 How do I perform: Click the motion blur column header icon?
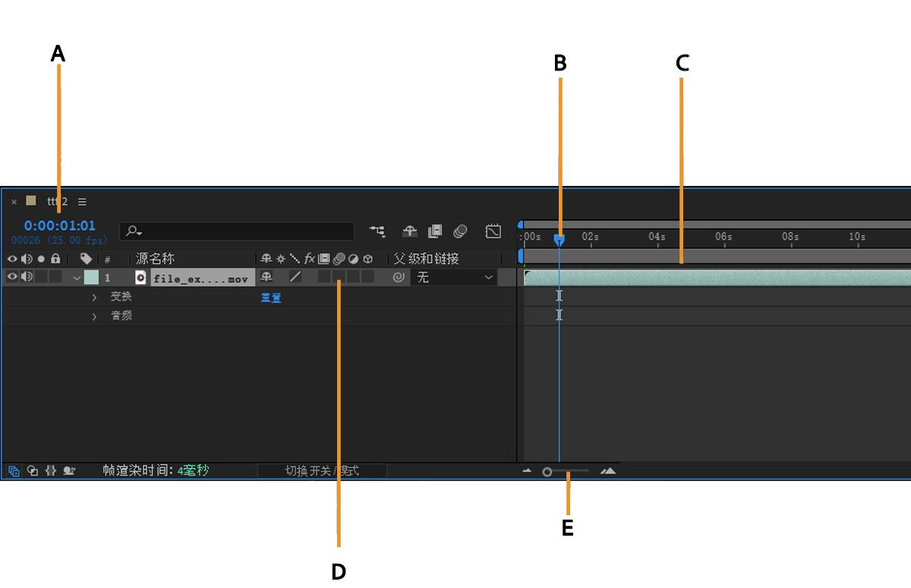pyautogui.click(x=339, y=259)
